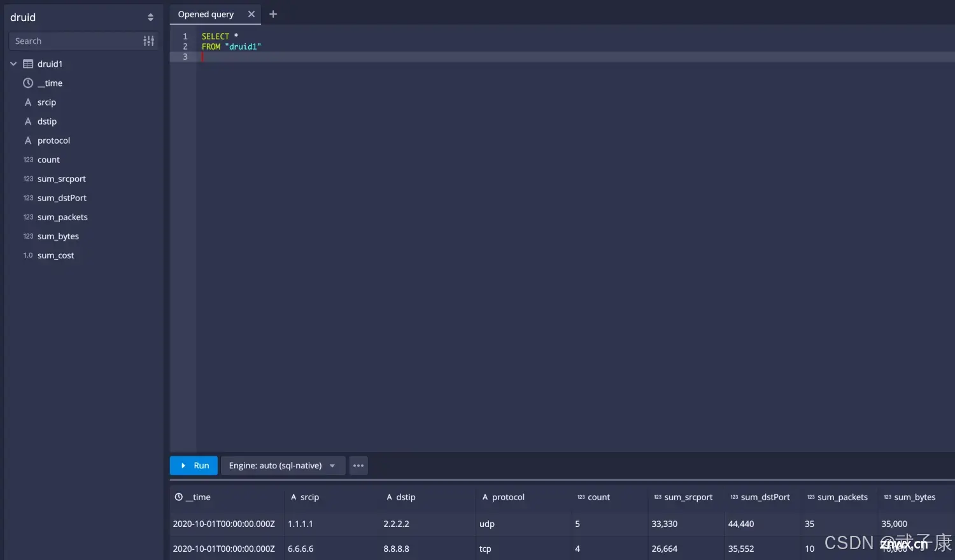Click the 2.2.2.2 dstip cell
The image size is (955, 560).
click(428, 524)
